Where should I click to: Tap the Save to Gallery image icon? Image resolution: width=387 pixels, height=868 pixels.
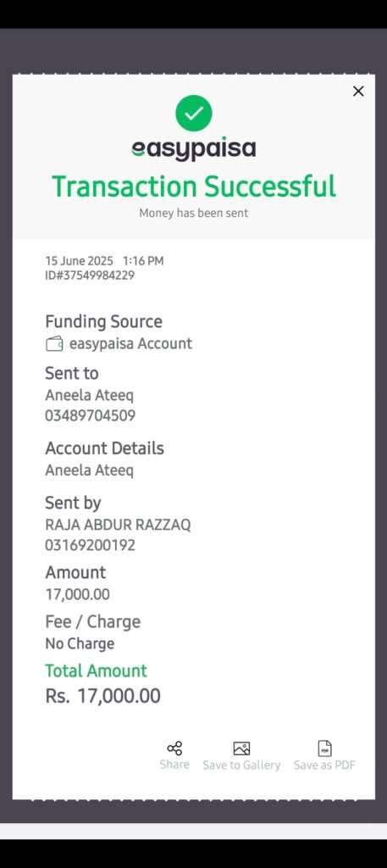click(x=241, y=748)
